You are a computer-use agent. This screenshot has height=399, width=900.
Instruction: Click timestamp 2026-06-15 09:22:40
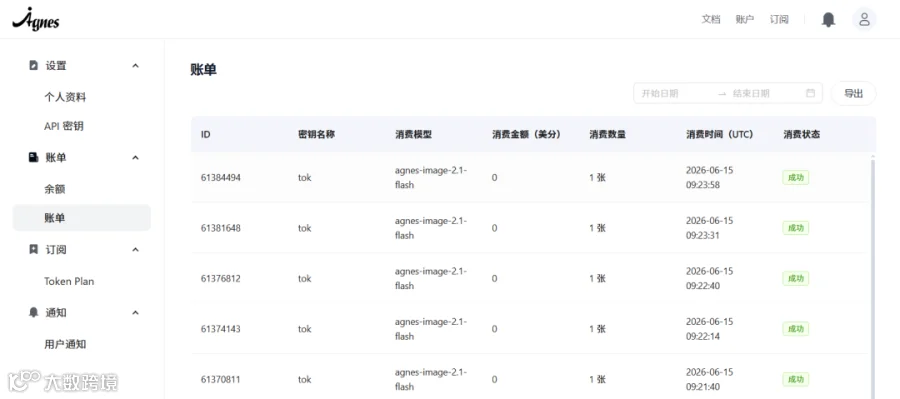coord(709,278)
